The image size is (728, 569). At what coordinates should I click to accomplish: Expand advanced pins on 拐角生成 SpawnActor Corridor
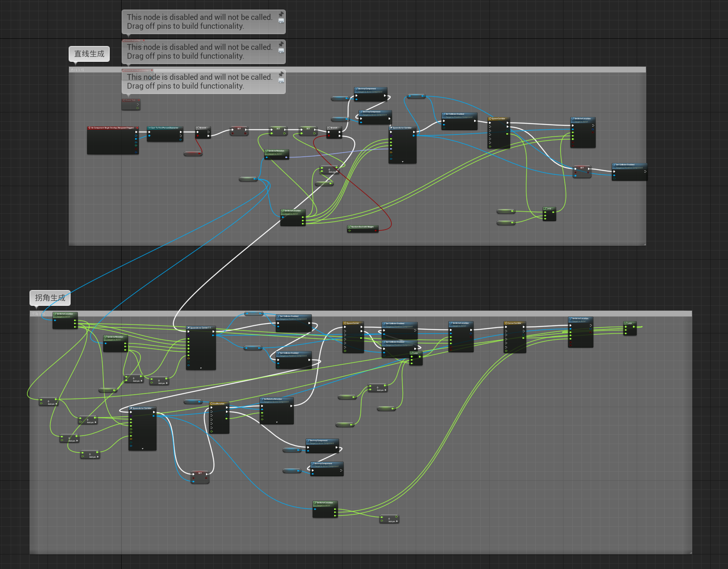[142, 449]
